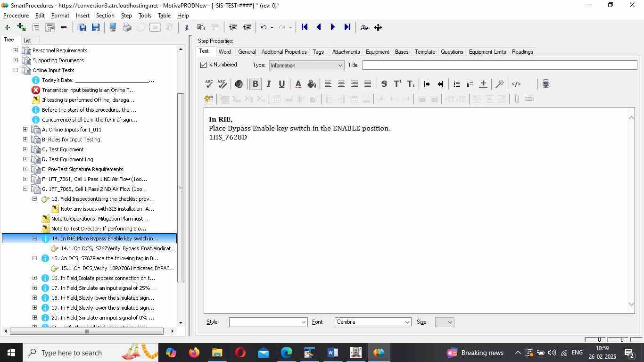The width and height of the screenshot is (644, 362).
Task: Click the copy icon in toolbar
Action: [x=201, y=27]
